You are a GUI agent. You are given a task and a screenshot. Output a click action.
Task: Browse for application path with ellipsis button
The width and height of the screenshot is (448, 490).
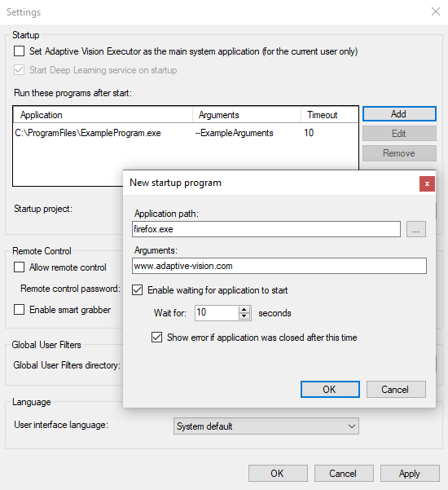pyautogui.click(x=416, y=229)
